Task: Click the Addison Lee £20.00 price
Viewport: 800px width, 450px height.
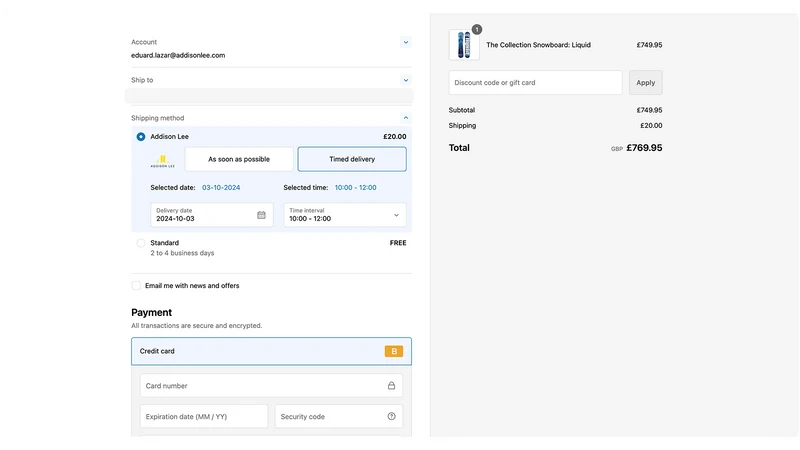Action: click(x=395, y=137)
